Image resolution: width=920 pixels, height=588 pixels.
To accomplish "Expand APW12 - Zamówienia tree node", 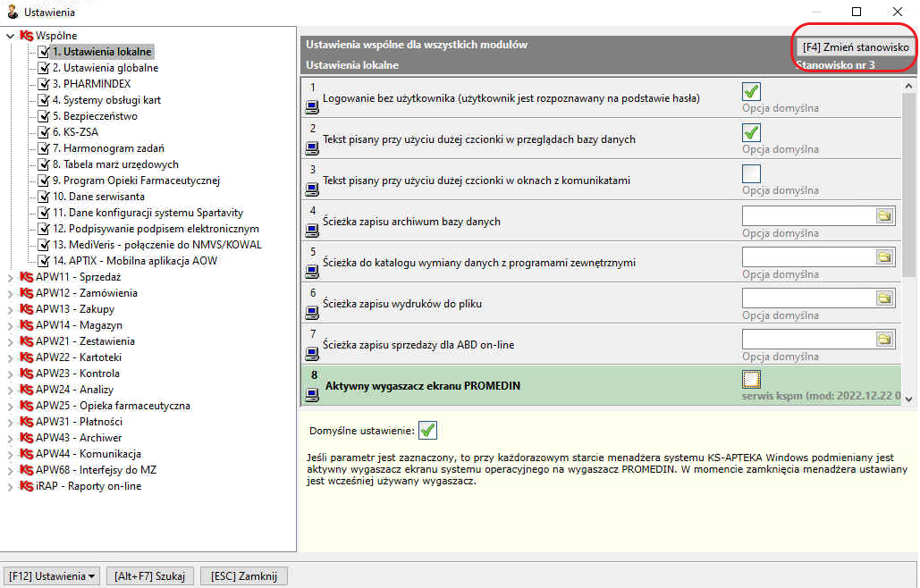I will coord(10,293).
